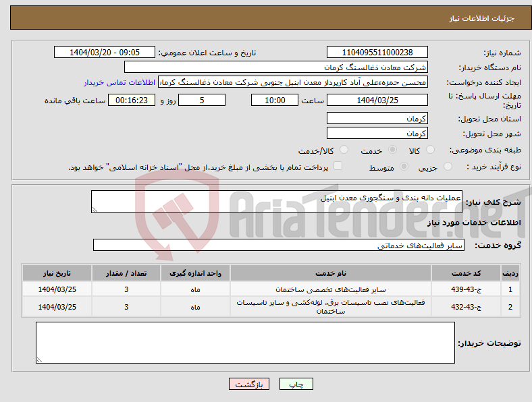Click the واحد اندازه گیری column header
The width and height of the screenshot is (532, 402).
[x=195, y=273]
